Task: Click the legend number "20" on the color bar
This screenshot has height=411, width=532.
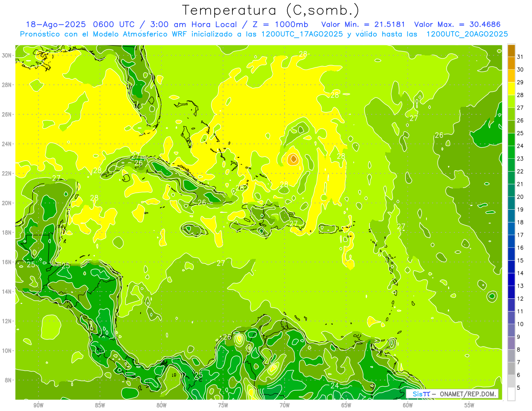Action: point(520,197)
